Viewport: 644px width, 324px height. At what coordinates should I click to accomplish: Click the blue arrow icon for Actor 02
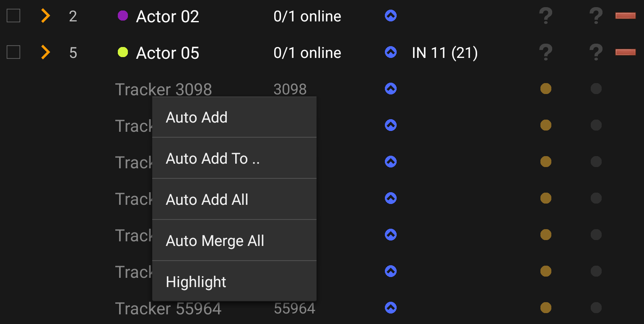[x=391, y=16]
